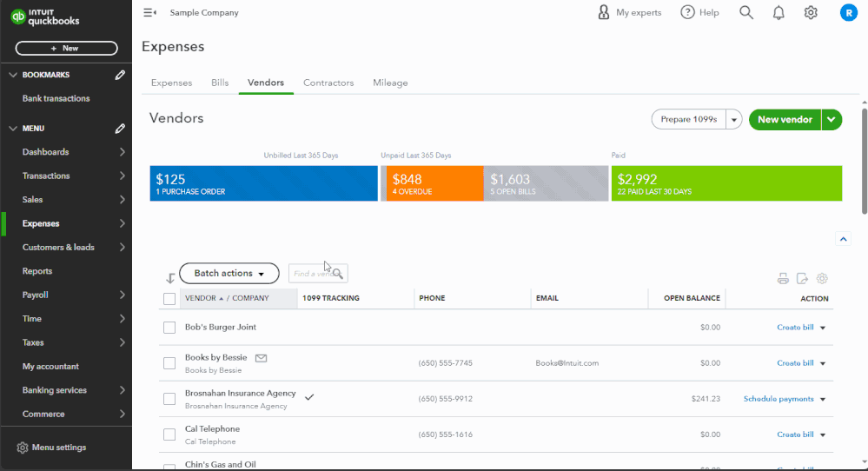Image resolution: width=868 pixels, height=471 pixels.
Task: Filter by the orange $848 overdue bar
Action: pyautogui.click(x=434, y=183)
